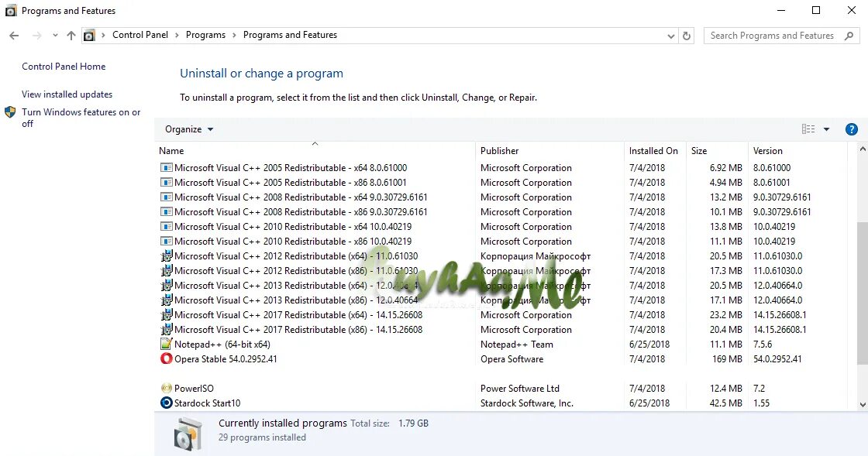Image resolution: width=868 pixels, height=456 pixels.
Task: Sort list by Installed On column header
Action: 654,151
